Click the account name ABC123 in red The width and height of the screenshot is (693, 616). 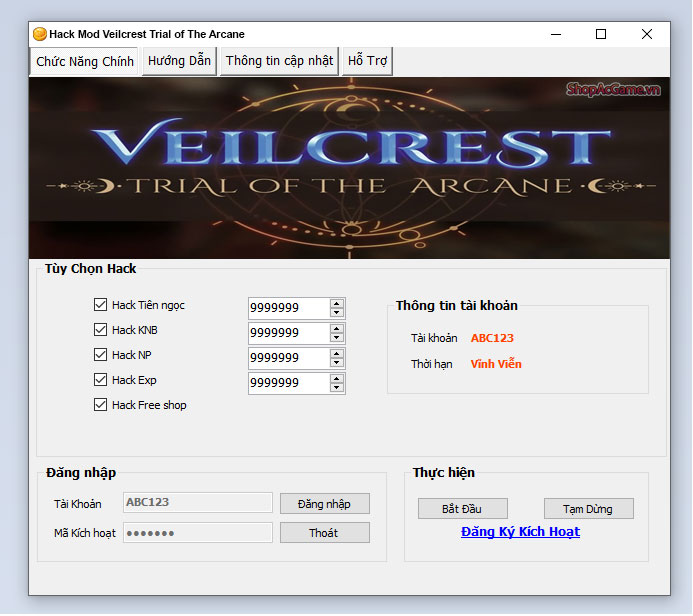[492, 338]
